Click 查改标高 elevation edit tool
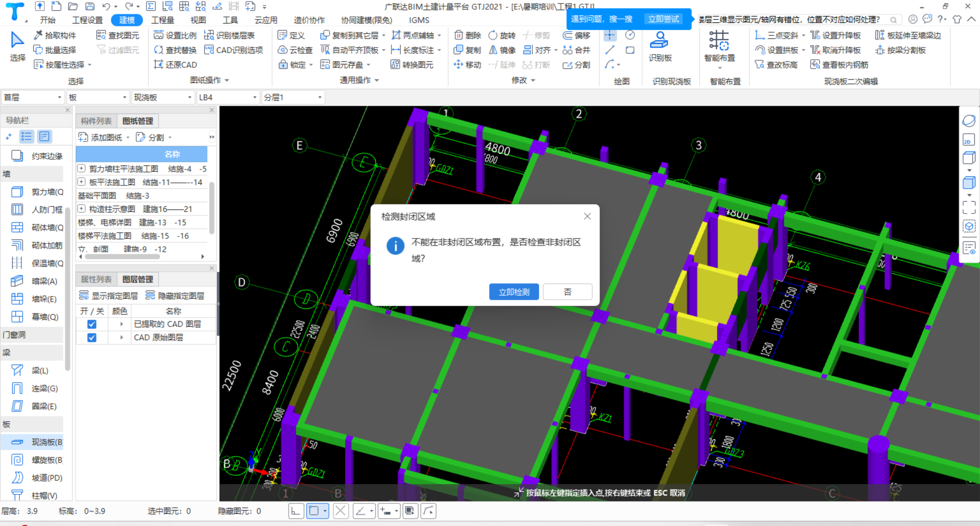 tap(776, 65)
